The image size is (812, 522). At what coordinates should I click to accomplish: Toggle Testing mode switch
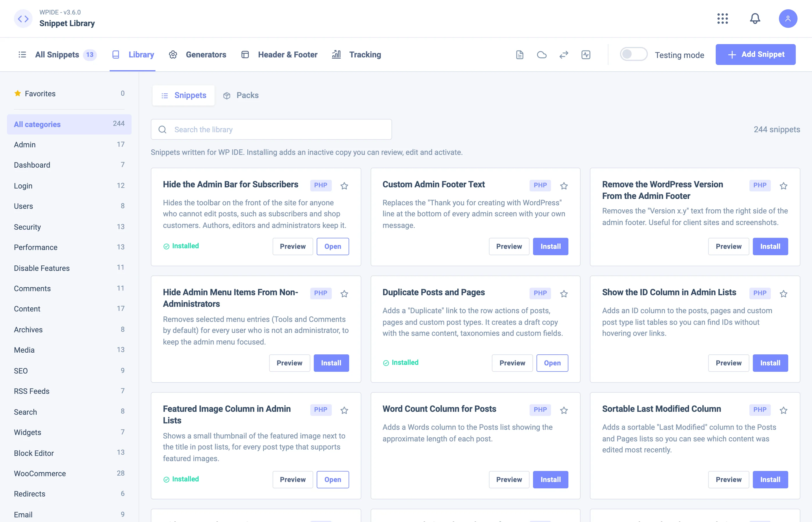coord(633,54)
